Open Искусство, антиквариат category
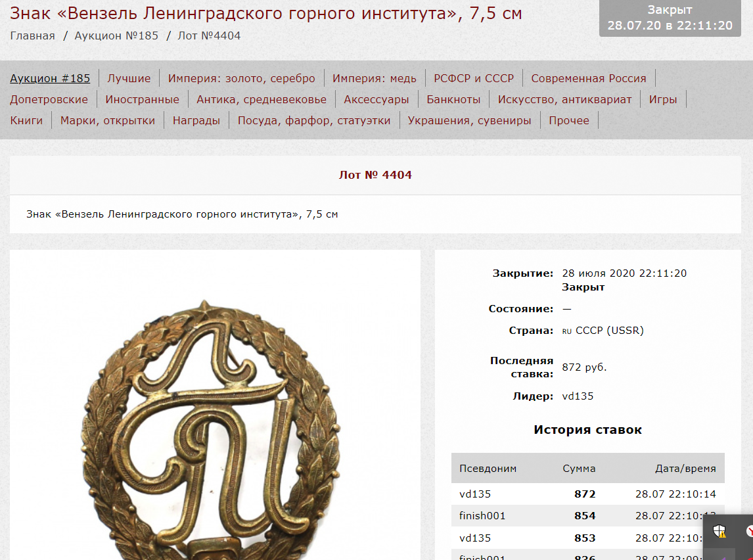The height and width of the screenshot is (560, 753). tap(564, 99)
